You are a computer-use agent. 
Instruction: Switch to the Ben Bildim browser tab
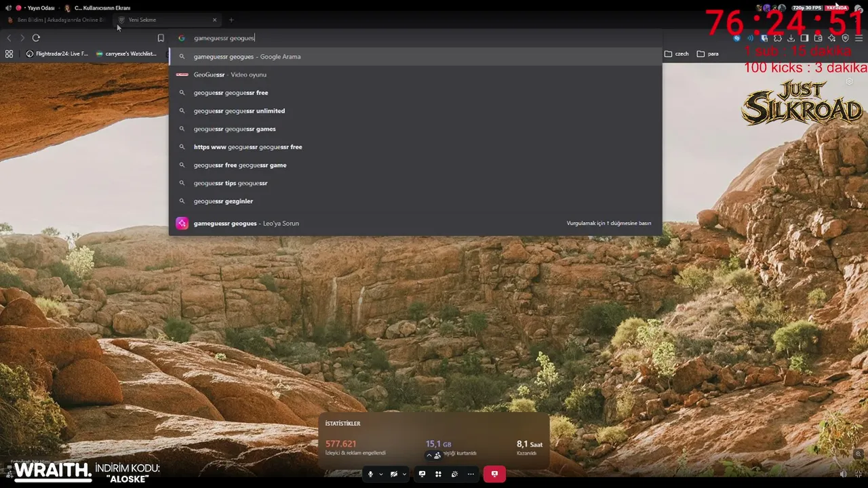[x=56, y=20]
